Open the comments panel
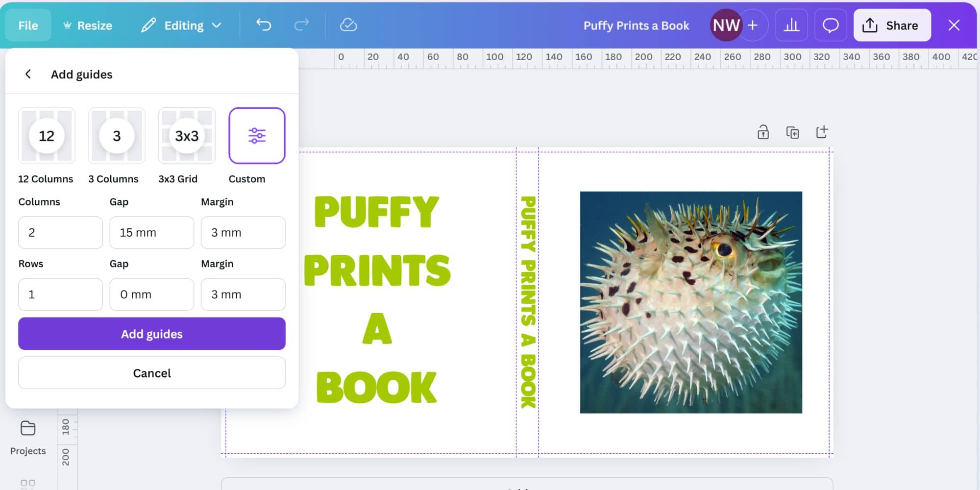 831,25
